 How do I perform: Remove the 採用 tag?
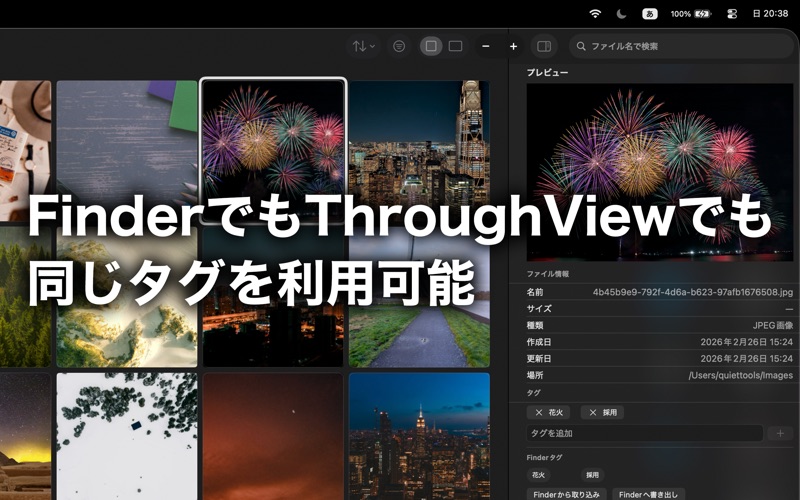point(593,412)
